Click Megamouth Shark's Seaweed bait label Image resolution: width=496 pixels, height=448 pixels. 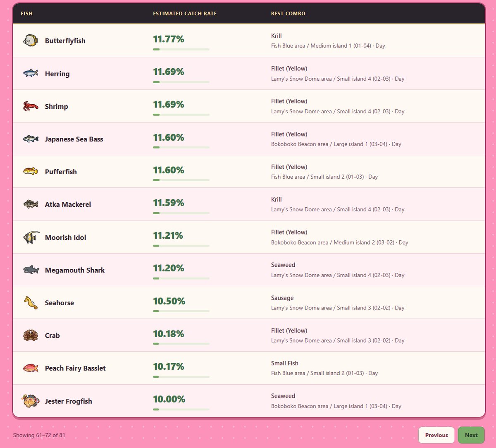point(283,265)
